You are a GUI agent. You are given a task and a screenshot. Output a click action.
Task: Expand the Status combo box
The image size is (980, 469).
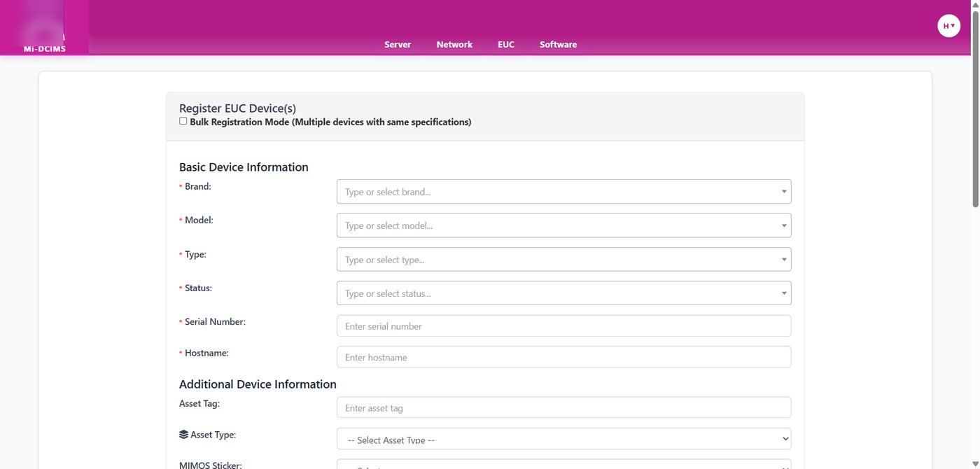[563, 293]
